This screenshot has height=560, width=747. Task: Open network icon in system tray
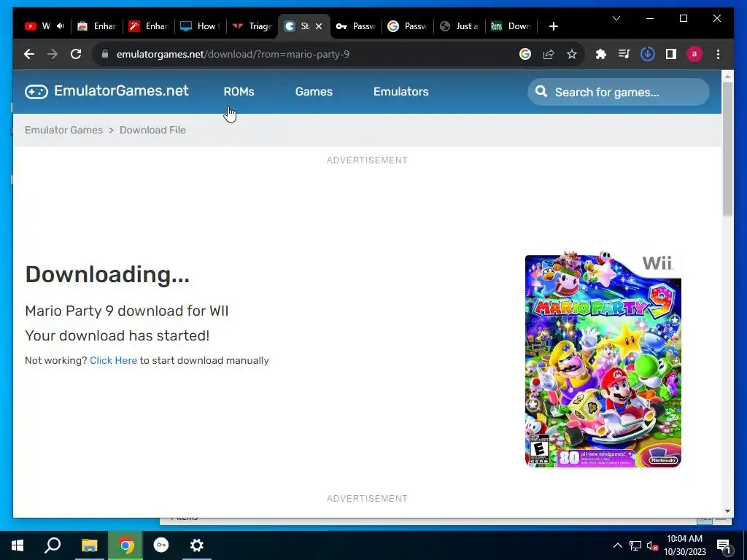(635, 545)
